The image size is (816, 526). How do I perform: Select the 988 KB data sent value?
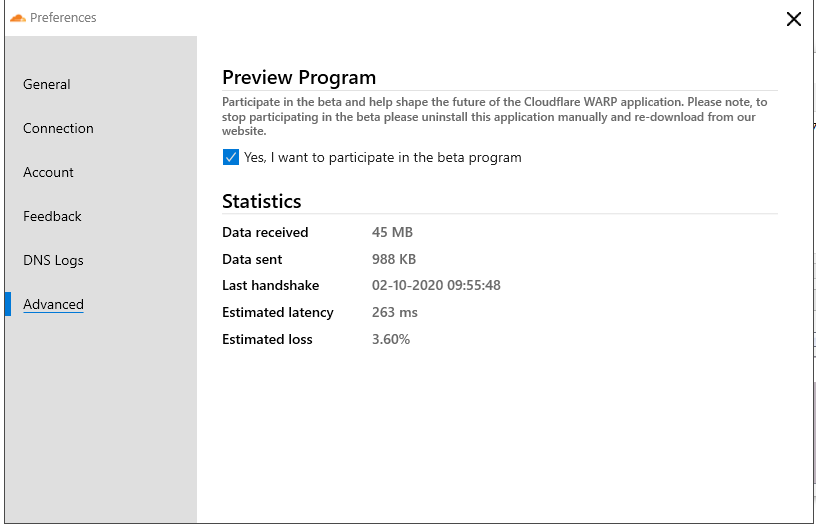(x=394, y=259)
